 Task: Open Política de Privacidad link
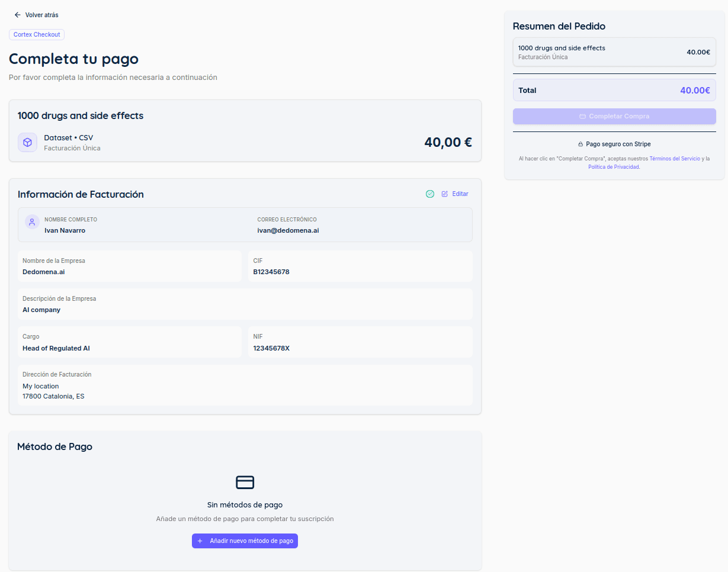point(614,167)
